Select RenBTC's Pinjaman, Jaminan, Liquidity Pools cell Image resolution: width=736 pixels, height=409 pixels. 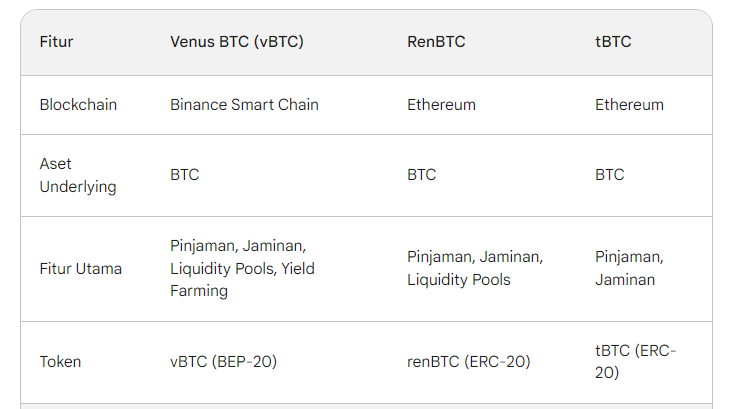[475, 269]
